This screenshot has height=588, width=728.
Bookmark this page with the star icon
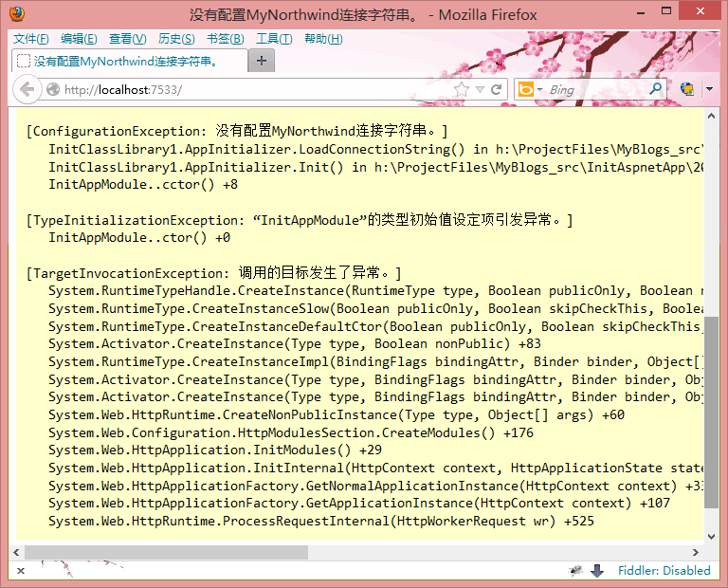[461, 89]
